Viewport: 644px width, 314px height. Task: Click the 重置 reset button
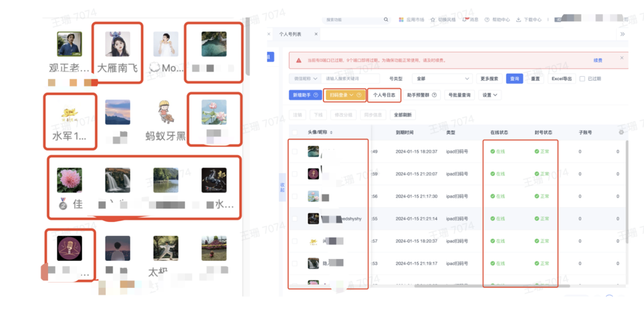click(x=535, y=79)
